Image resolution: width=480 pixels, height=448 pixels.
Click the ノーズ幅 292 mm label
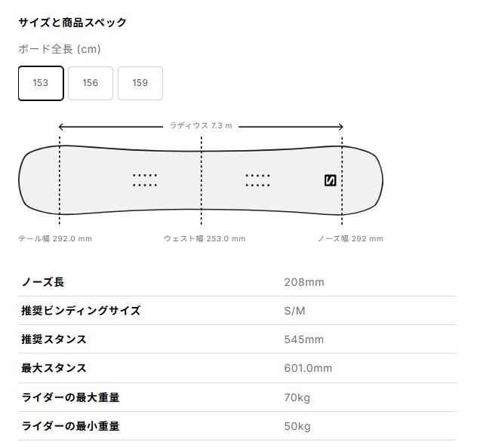pyautogui.click(x=350, y=239)
